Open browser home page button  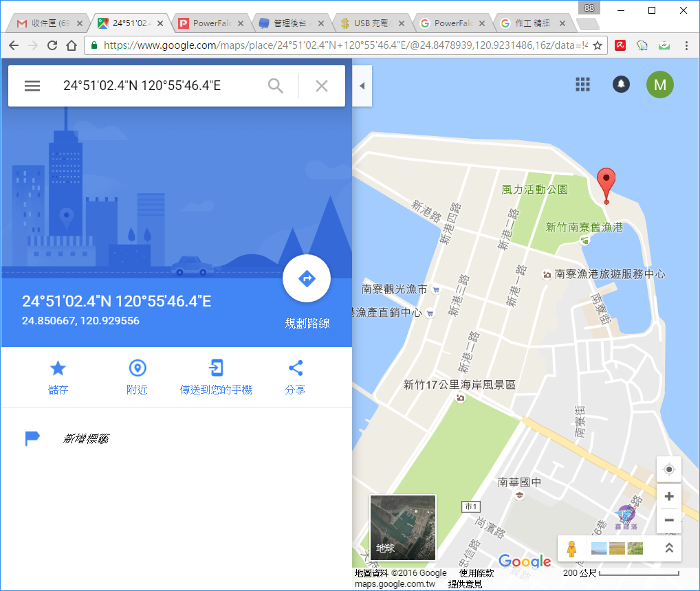72,45
